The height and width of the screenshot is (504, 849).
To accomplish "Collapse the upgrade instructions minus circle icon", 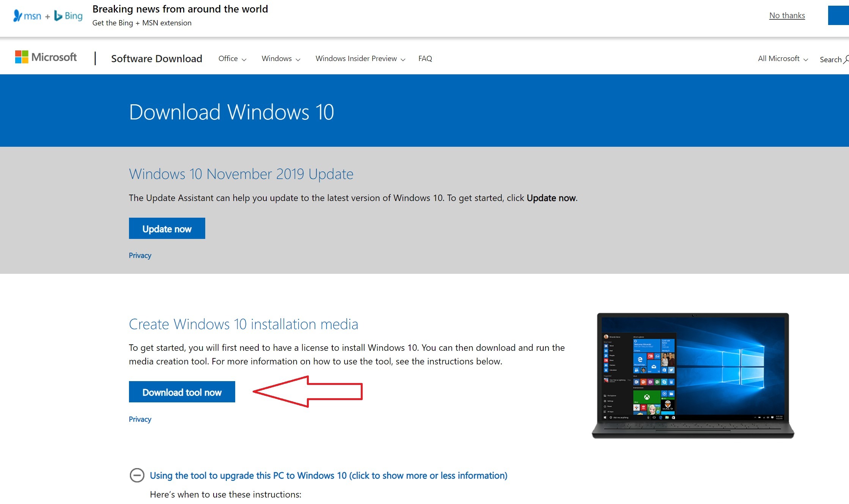I will pyautogui.click(x=137, y=475).
